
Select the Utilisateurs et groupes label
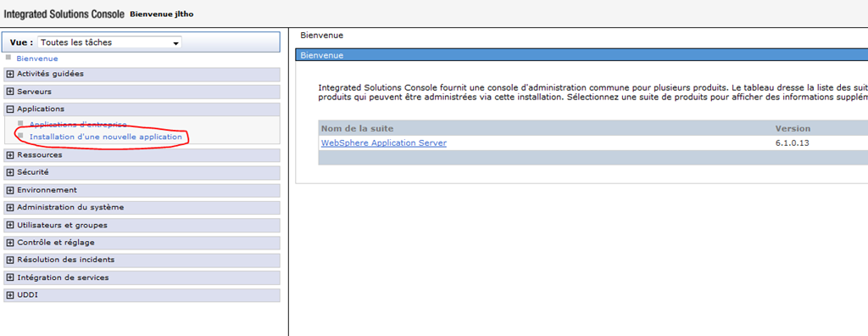[x=62, y=226]
